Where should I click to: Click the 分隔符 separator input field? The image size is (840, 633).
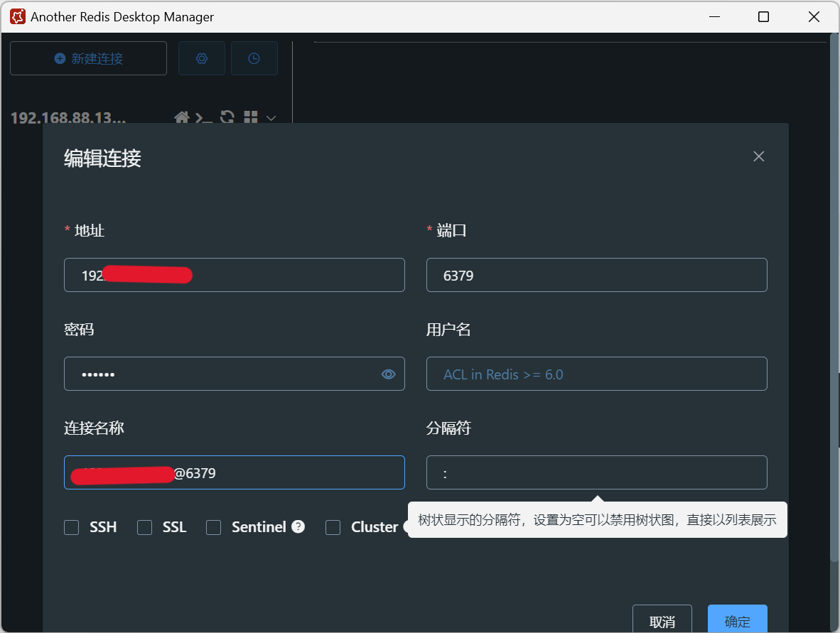[596, 472]
